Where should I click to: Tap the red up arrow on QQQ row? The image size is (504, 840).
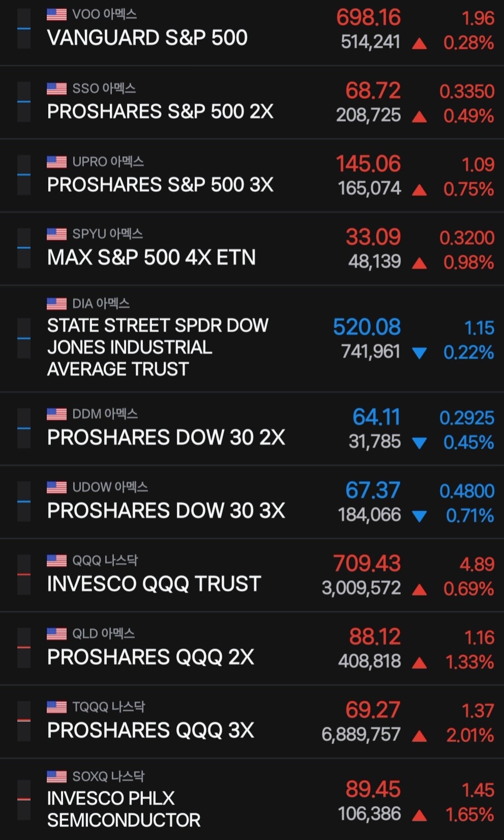[x=419, y=590]
